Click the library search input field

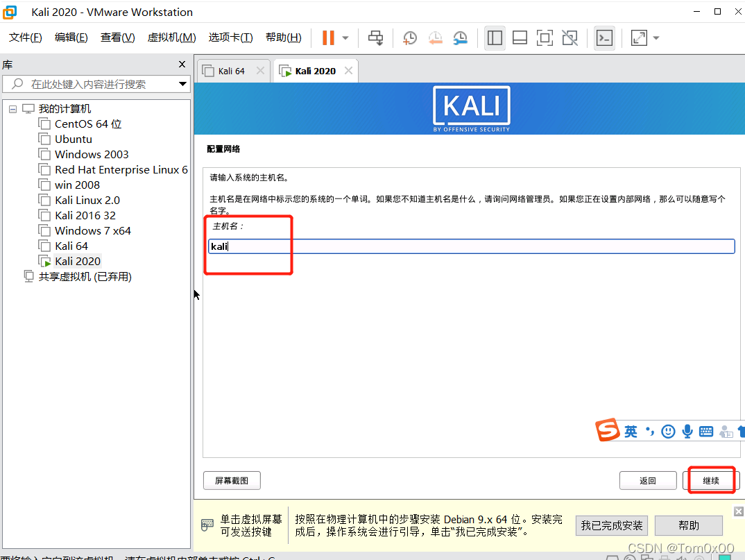(x=88, y=84)
